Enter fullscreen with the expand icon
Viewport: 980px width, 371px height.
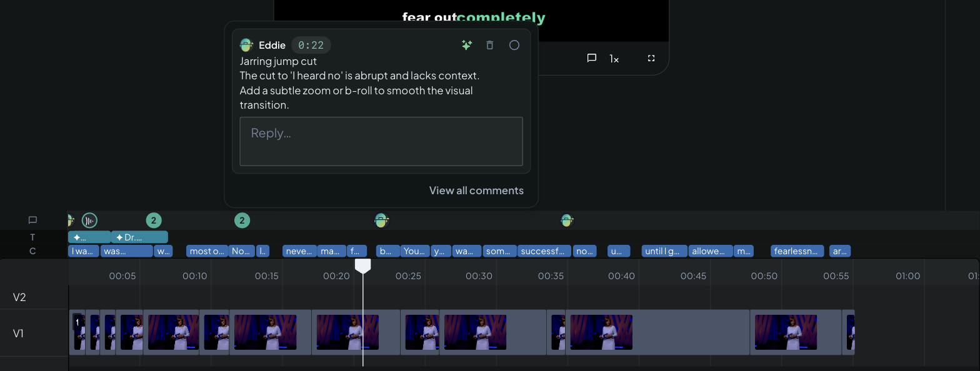[651, 58]
